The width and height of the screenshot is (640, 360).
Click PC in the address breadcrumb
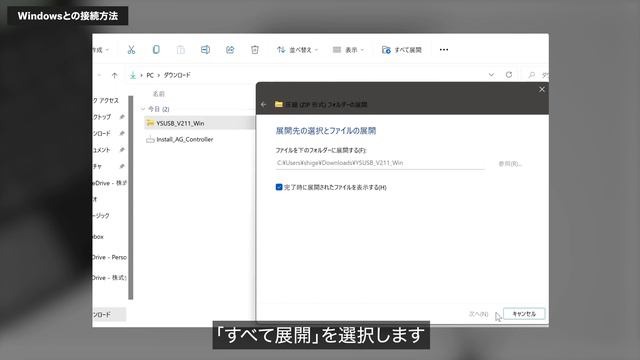[x=150, y=75]
